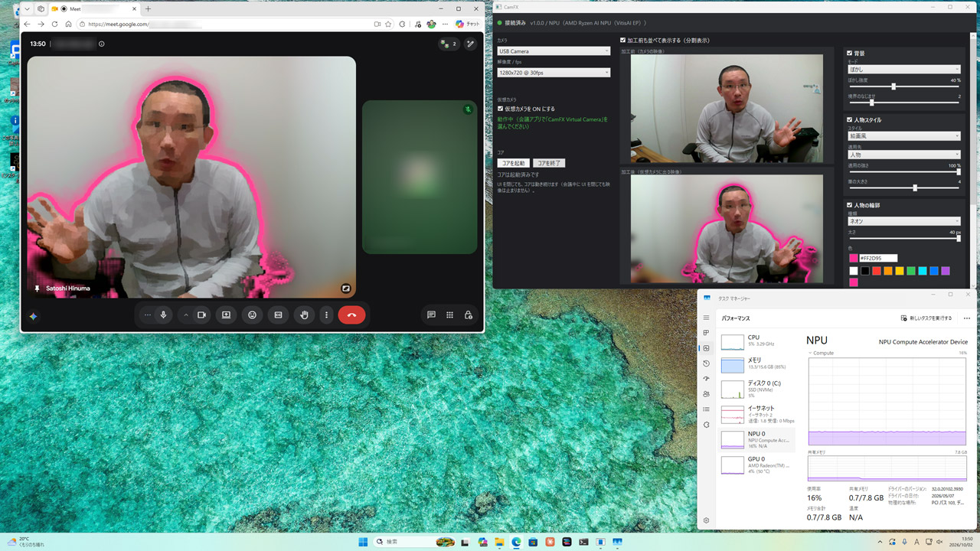Pick the purple color swatch
Screen dimensions: 980x551
tap(946, 271)
